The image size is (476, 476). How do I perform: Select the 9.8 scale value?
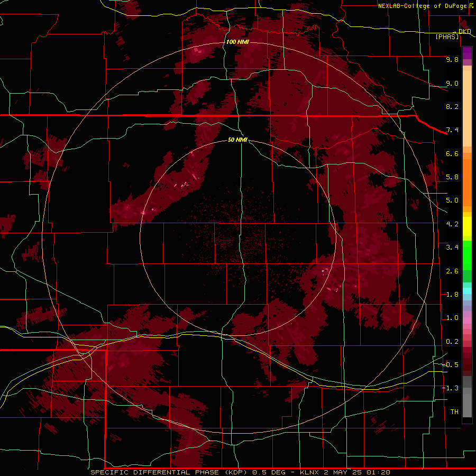(452, 59)
